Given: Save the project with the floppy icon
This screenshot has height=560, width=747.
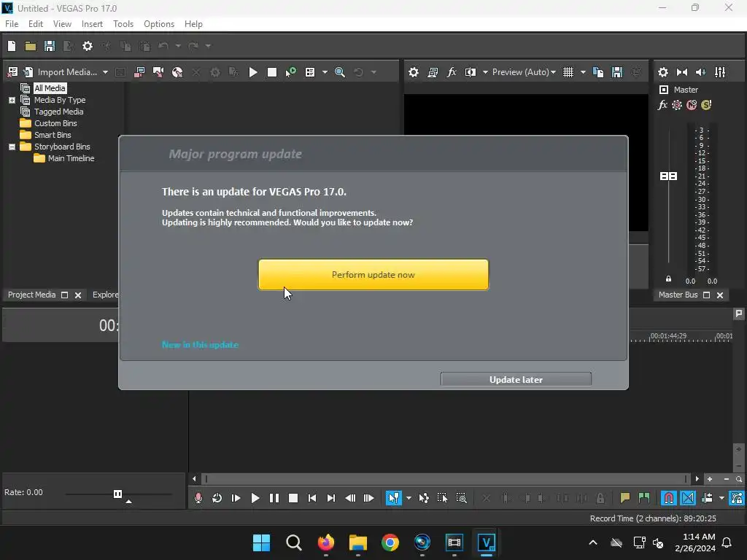Looking at the screenshot, I should [x=50, y=46].
